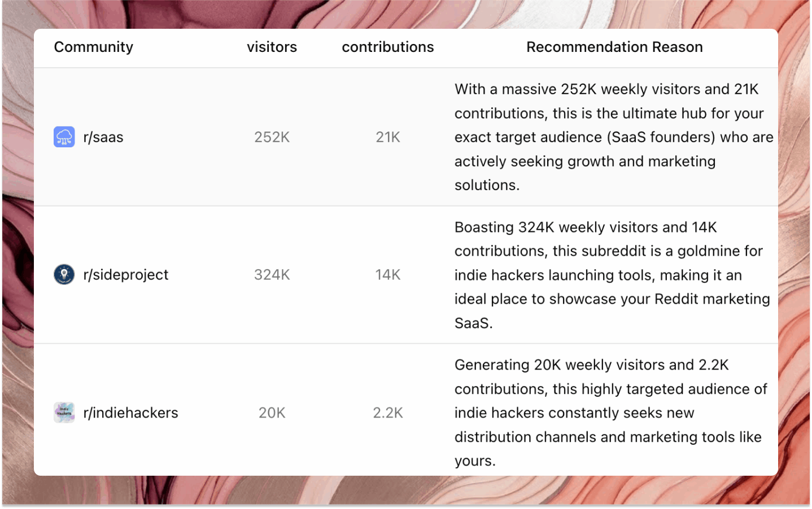Sort by the contributions column header

click(387, 47)
